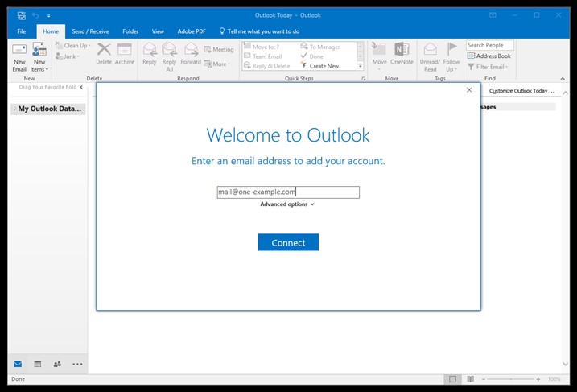Switch to the View tab
The image size is (577, 392).
(158, 31)
